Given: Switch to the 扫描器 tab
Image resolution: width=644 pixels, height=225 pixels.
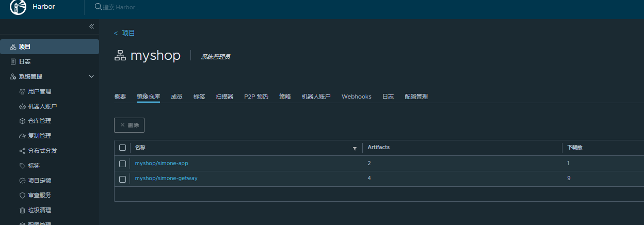Looking at the screenshot, I should (224, 97).
